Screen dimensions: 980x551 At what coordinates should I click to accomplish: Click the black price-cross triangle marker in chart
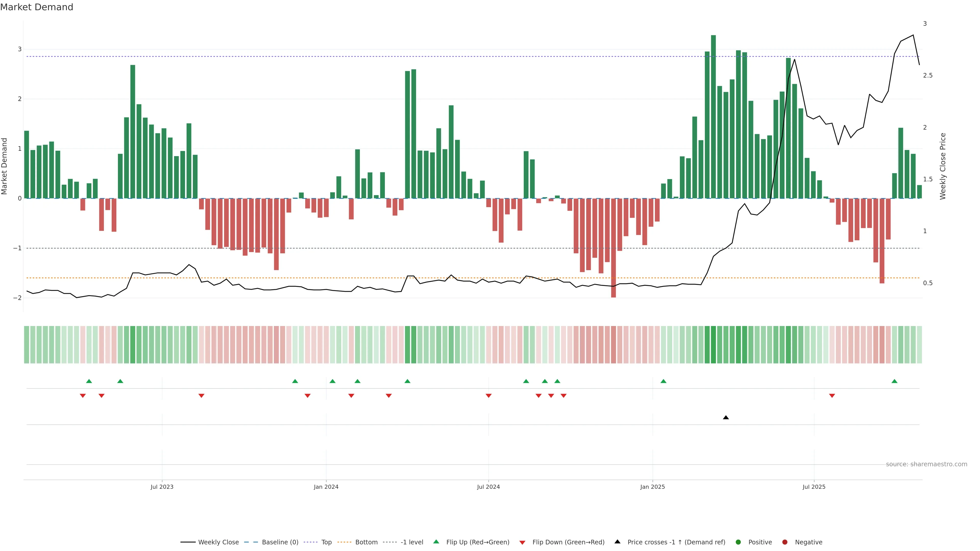coord(726,418)
